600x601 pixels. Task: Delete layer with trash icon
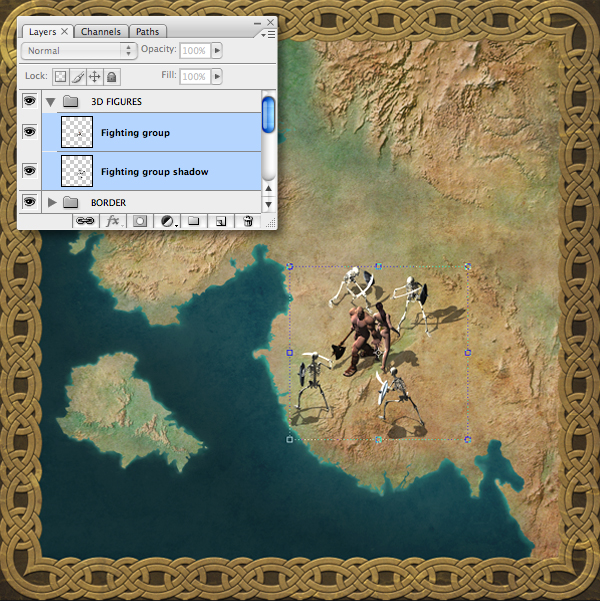[x=248, y=221]
